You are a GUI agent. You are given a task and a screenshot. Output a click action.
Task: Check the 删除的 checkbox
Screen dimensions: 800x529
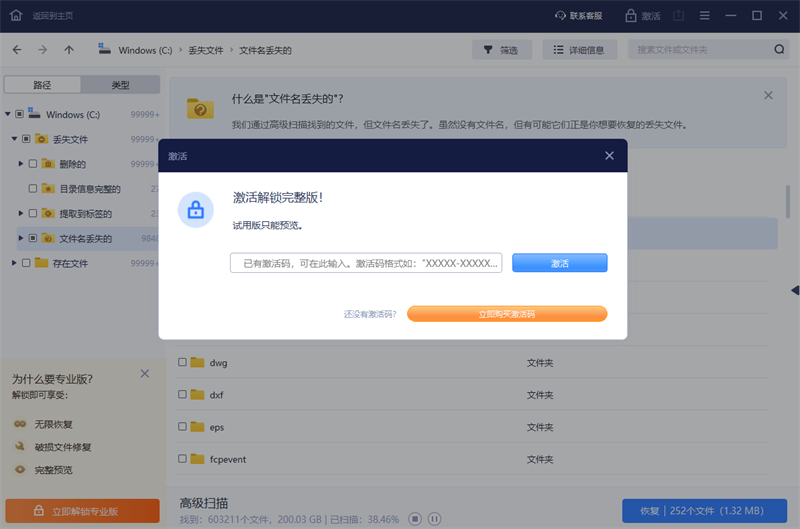coord(33,164)
